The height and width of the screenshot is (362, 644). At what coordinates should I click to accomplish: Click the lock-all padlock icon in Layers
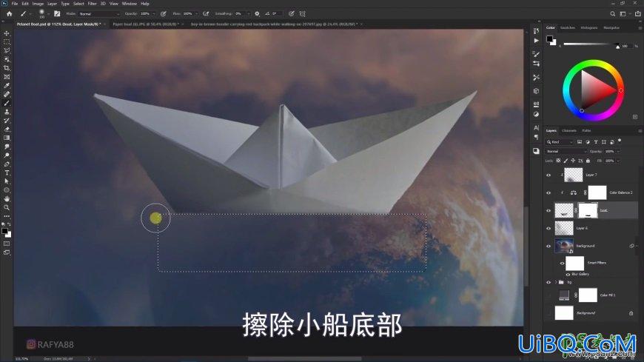[588, 161]
